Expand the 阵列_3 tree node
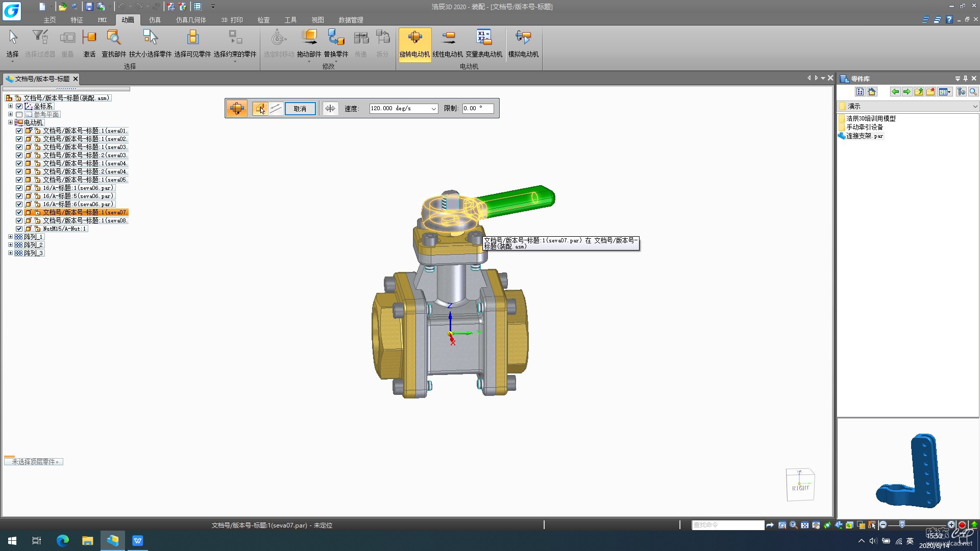The image size is (980, 551). [10, 253]
